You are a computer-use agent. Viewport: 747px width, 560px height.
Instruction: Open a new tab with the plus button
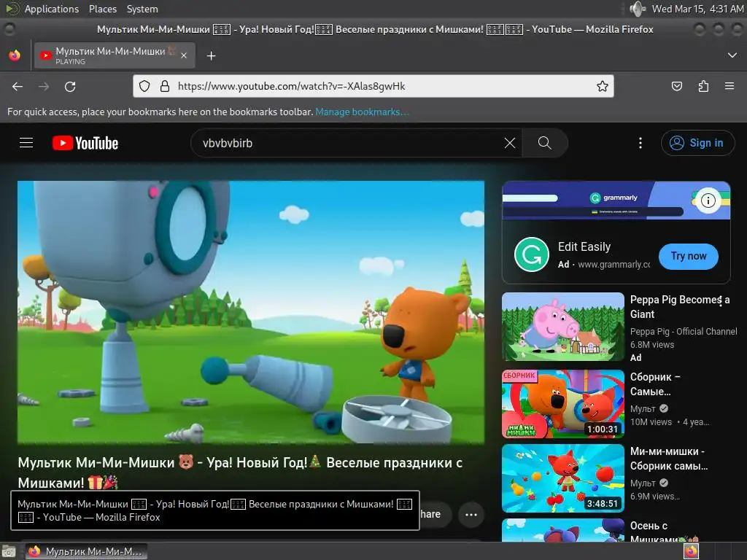[x=211, y=56]
